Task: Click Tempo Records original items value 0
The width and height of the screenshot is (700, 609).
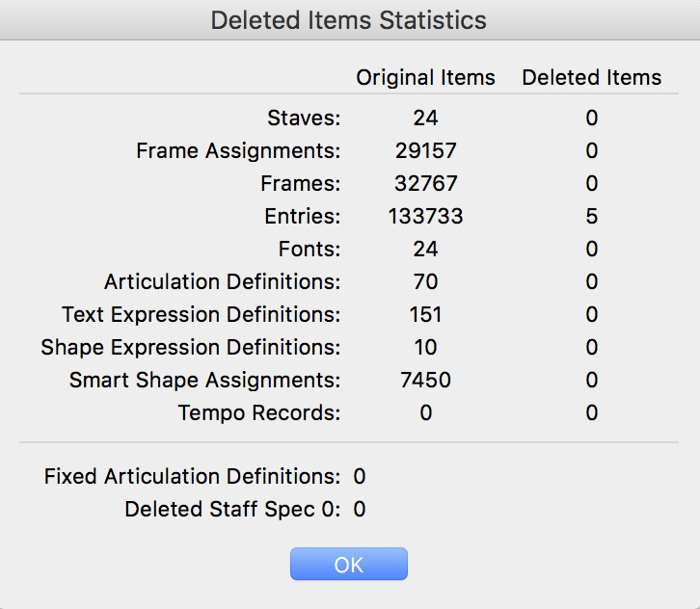Action: pos(426,412)
